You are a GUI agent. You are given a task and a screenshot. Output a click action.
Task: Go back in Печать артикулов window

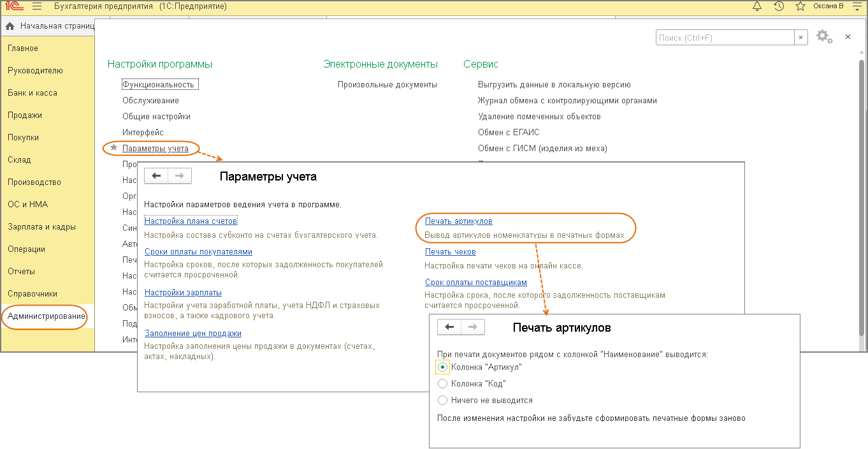coord(449,327)
